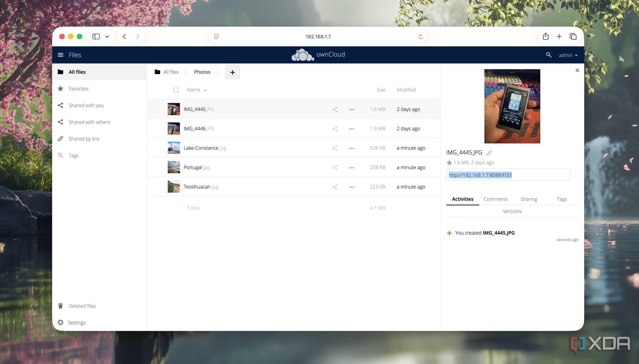Viewport: 639px width, 364px height.
Task: Open Safari sidebar dropdown chevron
Action: click(107, 37)
